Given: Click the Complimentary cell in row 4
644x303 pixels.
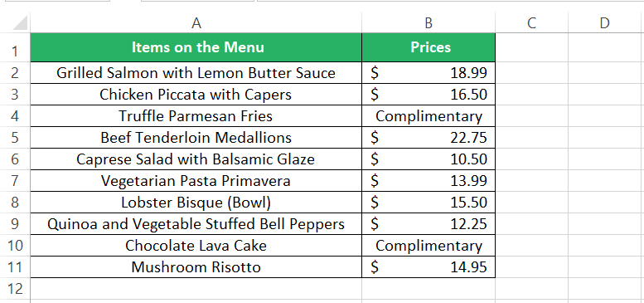Looking at the screenshot, I should click(x=429, y=116).
